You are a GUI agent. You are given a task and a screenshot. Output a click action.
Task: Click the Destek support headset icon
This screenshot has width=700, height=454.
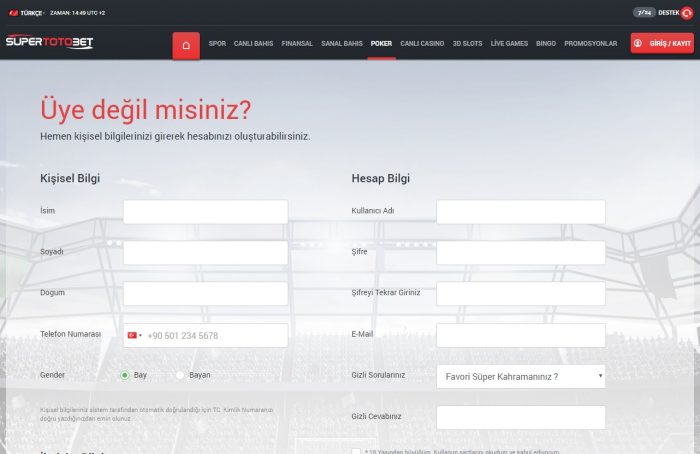(687, 13)
